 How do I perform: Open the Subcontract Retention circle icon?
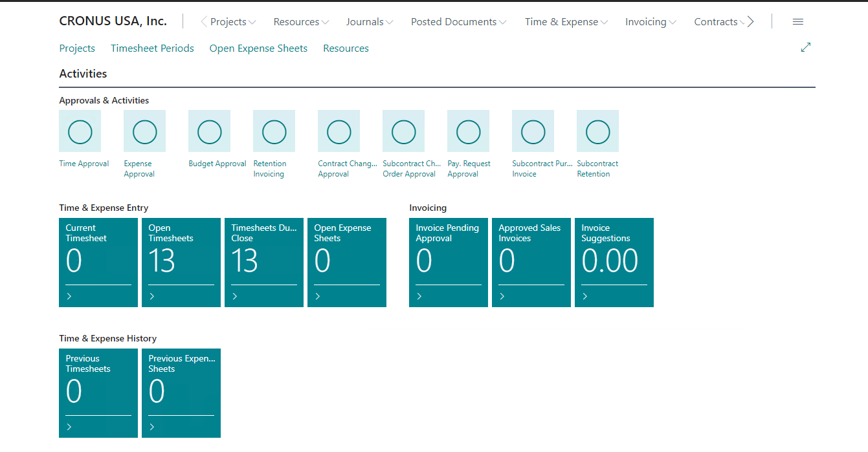tap(598, 131)
